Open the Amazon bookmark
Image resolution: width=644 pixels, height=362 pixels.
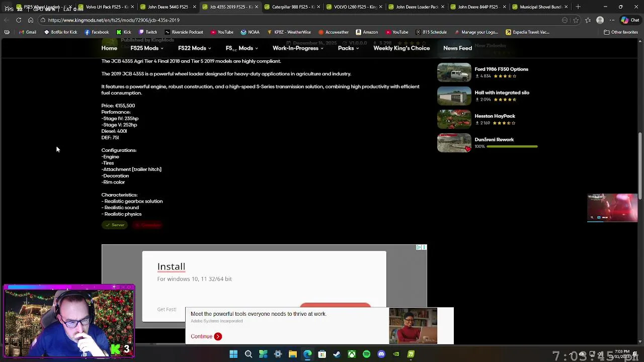367,32
